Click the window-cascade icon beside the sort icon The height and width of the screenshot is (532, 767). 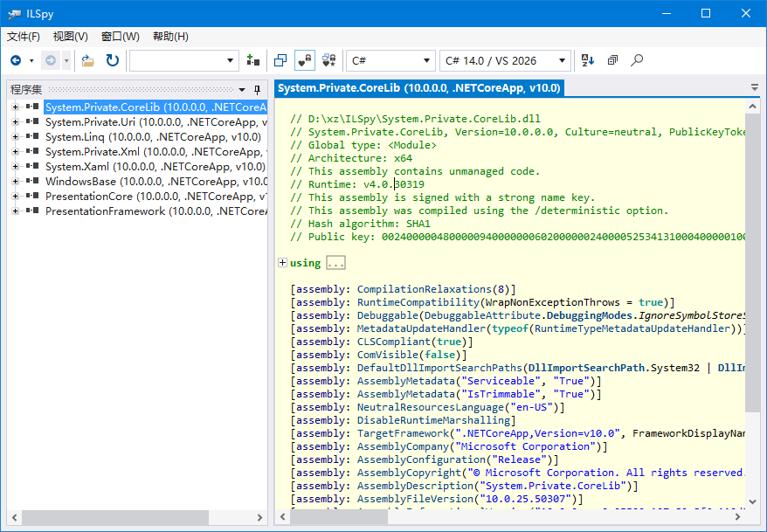[x=612, y=61]
